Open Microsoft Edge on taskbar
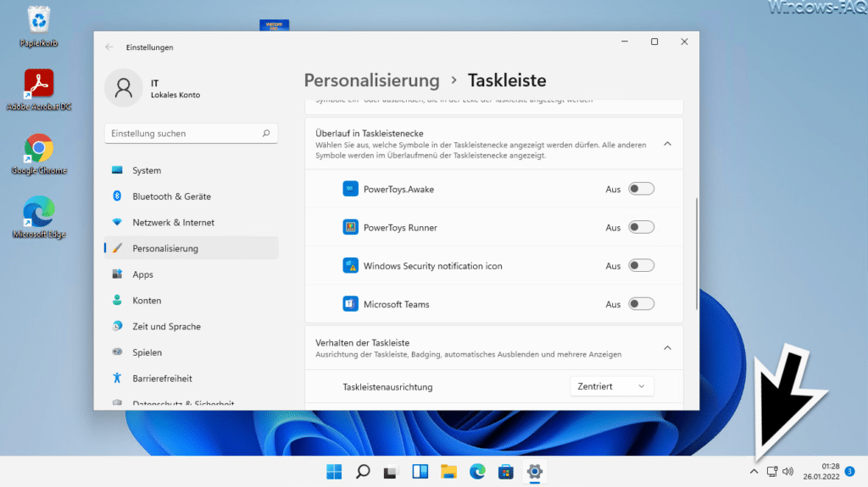 [477, 472]
